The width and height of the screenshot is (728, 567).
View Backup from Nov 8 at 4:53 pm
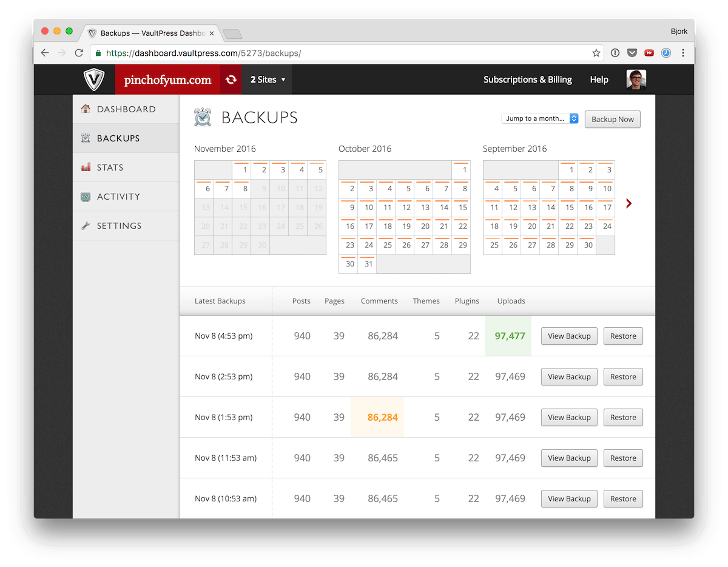568,336
